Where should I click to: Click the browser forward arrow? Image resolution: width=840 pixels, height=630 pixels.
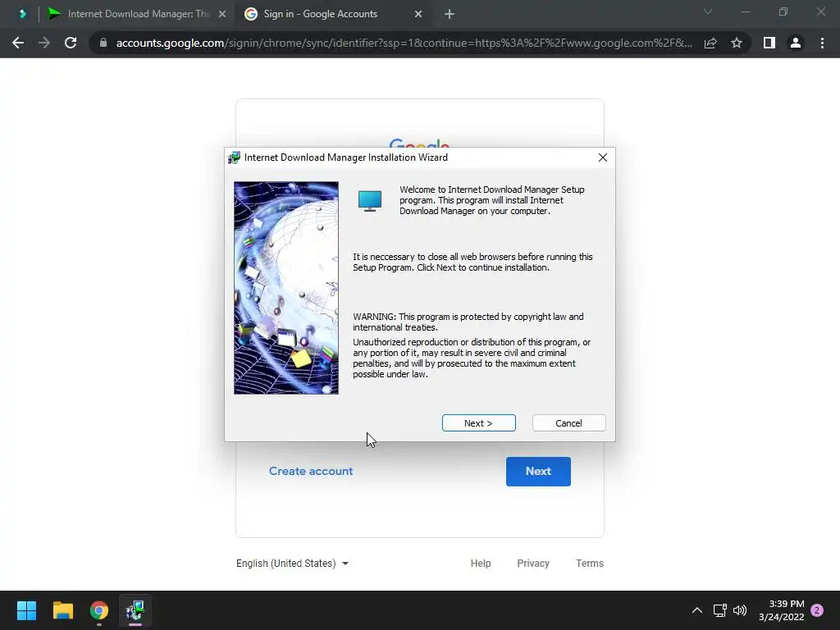coord(44,43)
